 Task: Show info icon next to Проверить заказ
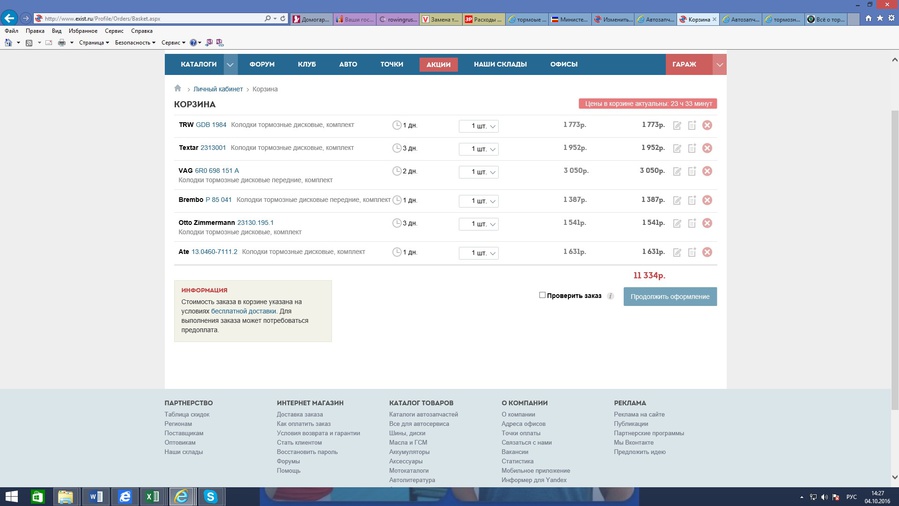click(x=611, y=296)
